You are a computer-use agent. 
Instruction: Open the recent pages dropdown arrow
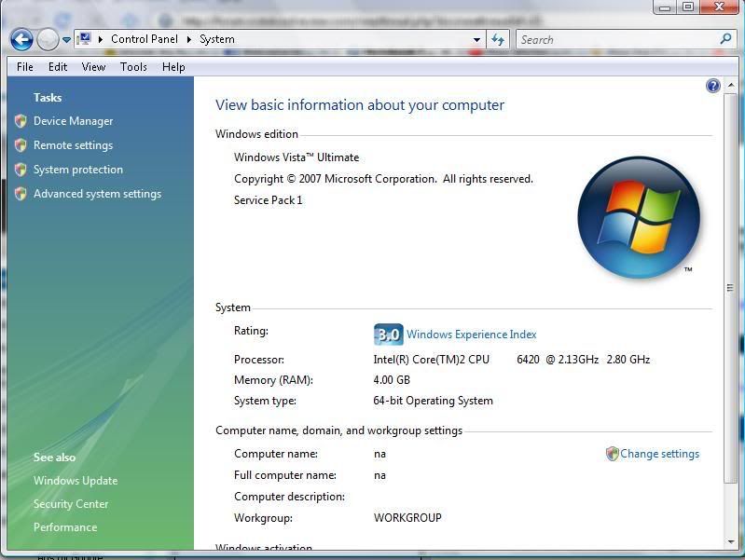pos(66,40)
